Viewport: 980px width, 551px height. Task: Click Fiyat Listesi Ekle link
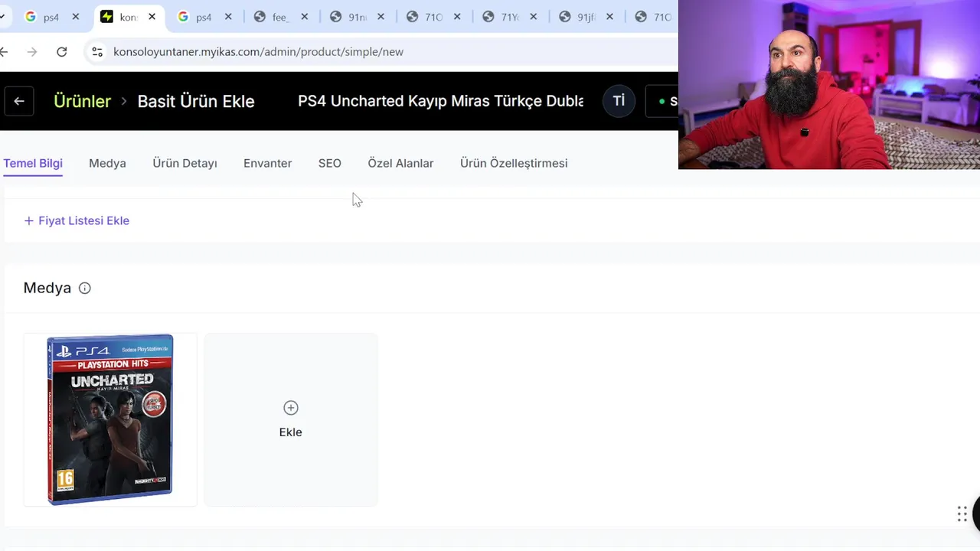77,220
